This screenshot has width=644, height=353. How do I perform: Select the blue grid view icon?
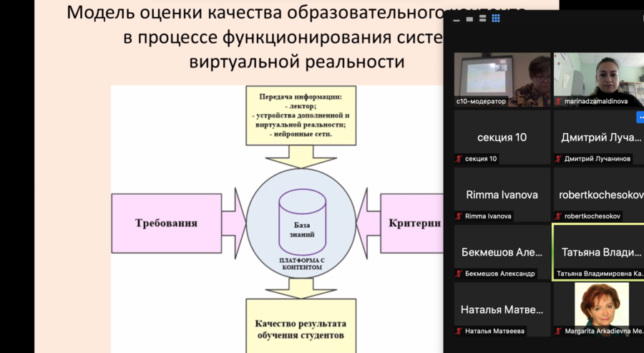click(495, 19)
